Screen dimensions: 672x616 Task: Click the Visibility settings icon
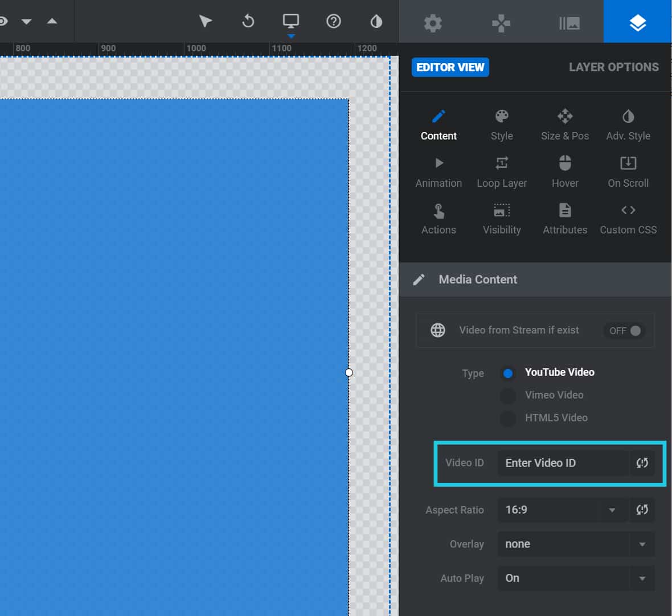tap(501, 216)
